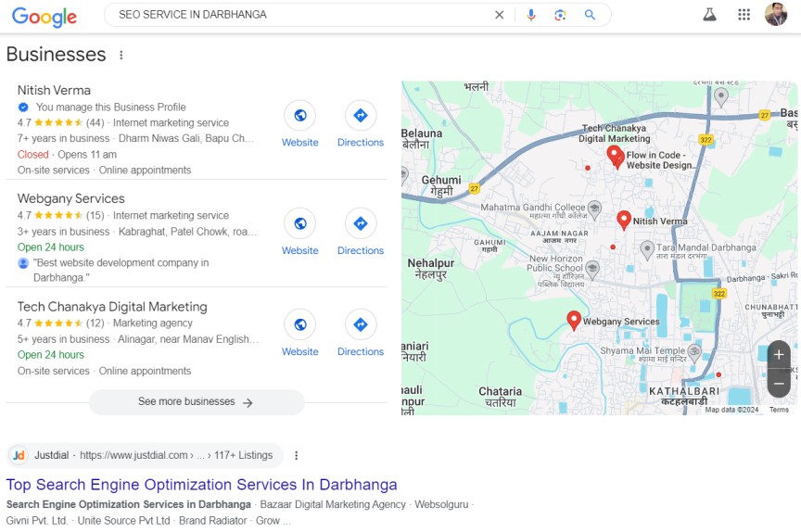Click the Tara Mandal Darbhanga map marker

pyautogui.click(x=647, y=249)
